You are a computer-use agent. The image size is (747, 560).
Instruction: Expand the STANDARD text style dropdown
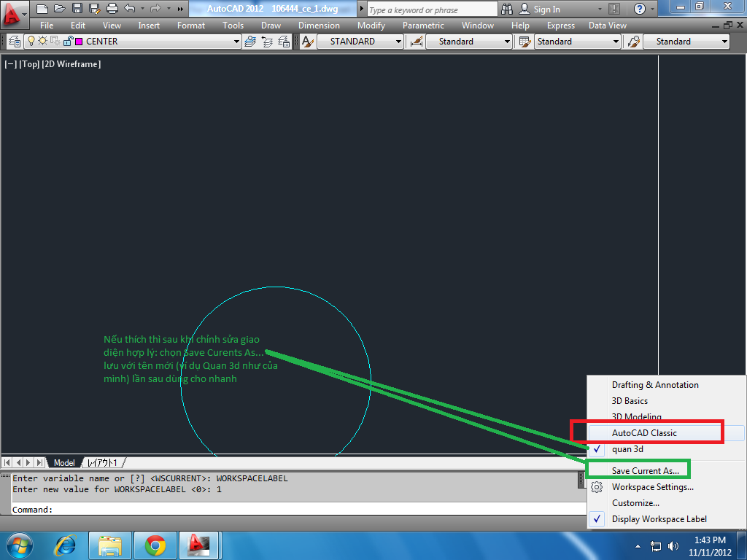coord(398,42)
